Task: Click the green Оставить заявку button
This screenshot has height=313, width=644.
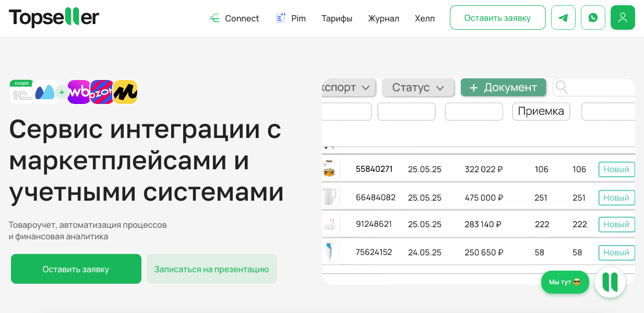Action: (x=76, y=269)
